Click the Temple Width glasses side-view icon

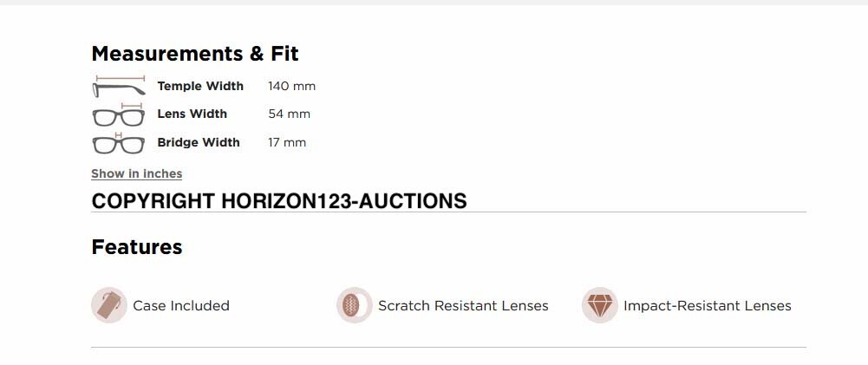[x=118, y=87]
